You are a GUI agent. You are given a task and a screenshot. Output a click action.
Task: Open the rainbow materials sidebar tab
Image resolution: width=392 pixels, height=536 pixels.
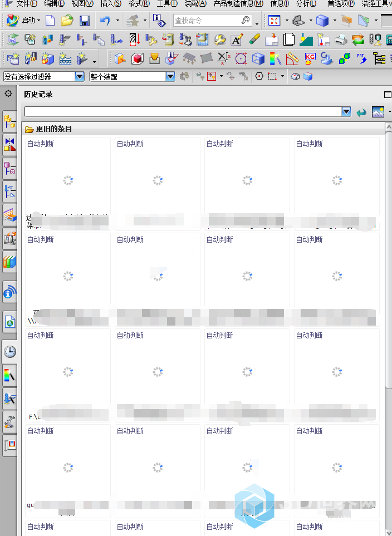pyautogui.click(x=9, y=375)
